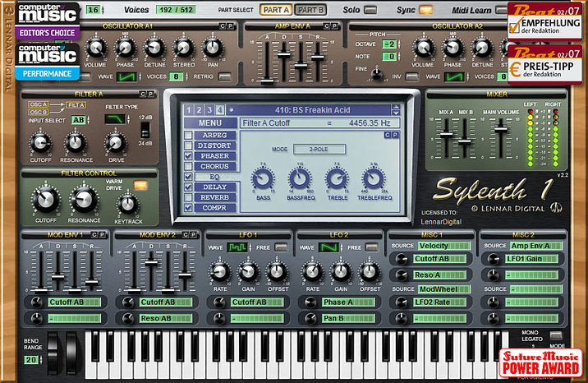This screenshot has height=383, width=588.
Task: Click the EQ Bass knob
Action: 263,177
